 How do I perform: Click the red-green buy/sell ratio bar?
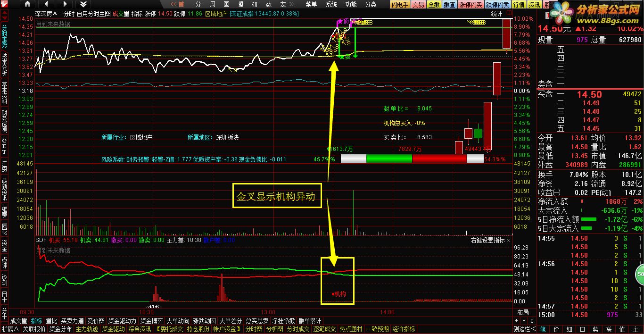pyautogui.click(x=412, y=159)
